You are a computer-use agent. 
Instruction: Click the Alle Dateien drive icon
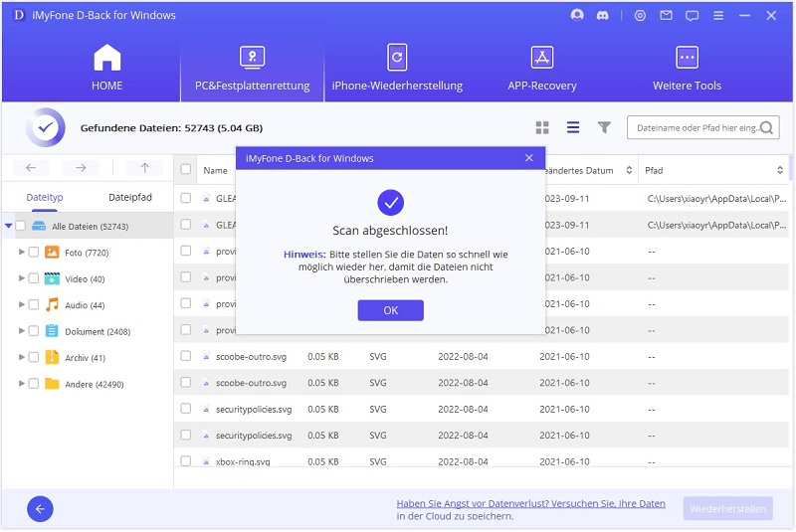(39, 226)
